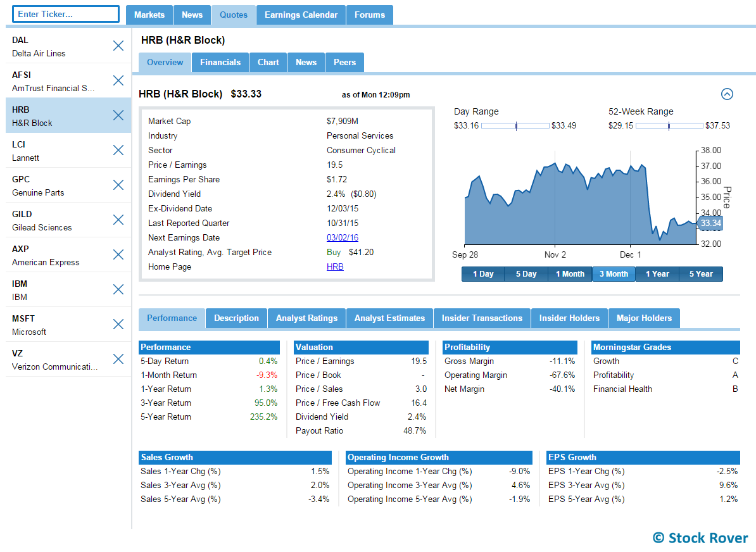Viewport: 756px width, 552px height.
Task: Click the Day Range slider bar
Action: [515, 126]
